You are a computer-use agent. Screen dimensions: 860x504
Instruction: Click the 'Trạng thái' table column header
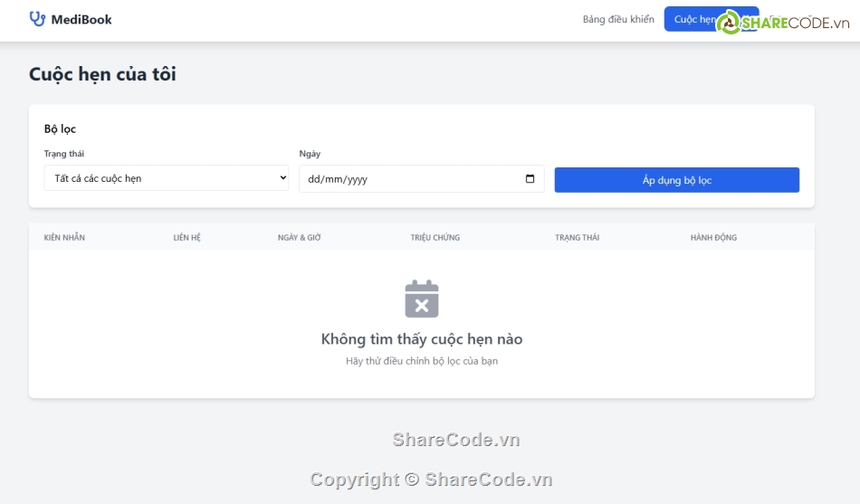pyautogui.click(x=577, y=238)
